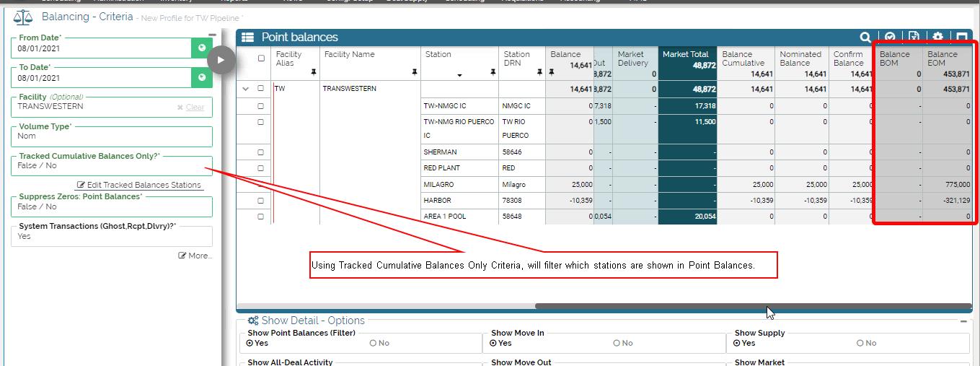This screenshot has height=366, width=980.
Task: Tick the checkbox for SHERMAN row
Action: (x=260, y=152)
